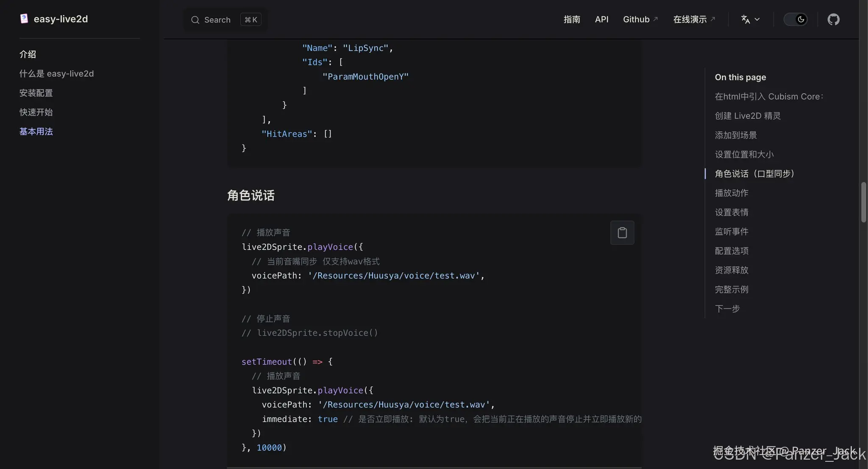This screenshot has width=868, height=469.
Task: Open the 安装配置 sidebar page
Action: point(36,93)
